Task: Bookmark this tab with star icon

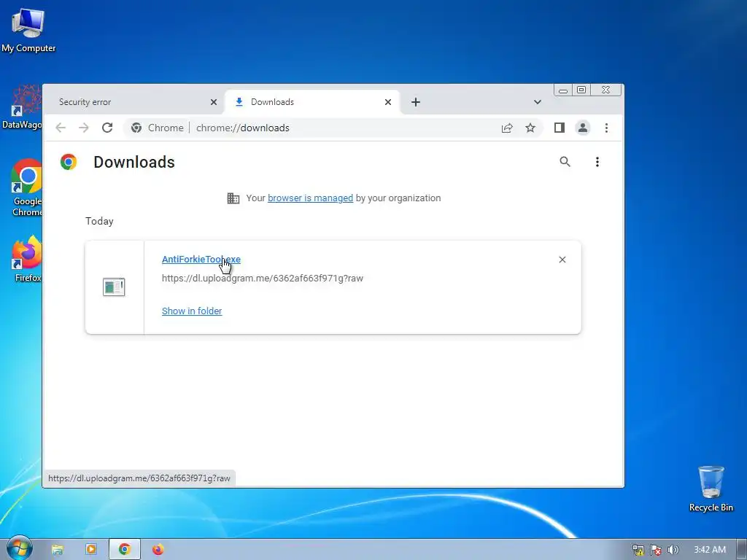Action: [530, 128]
